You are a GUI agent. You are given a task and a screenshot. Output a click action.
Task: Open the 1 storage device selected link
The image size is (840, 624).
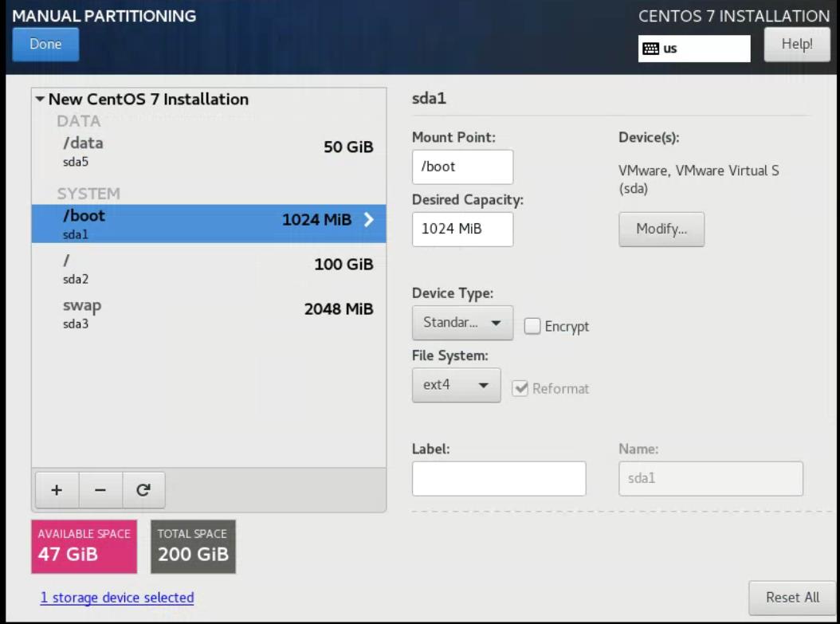coord(117,598)
